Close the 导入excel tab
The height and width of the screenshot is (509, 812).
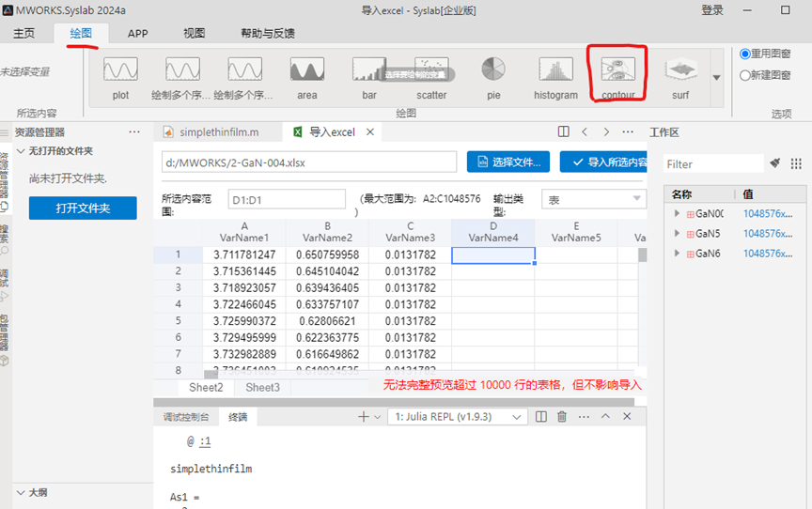[370, 131]
